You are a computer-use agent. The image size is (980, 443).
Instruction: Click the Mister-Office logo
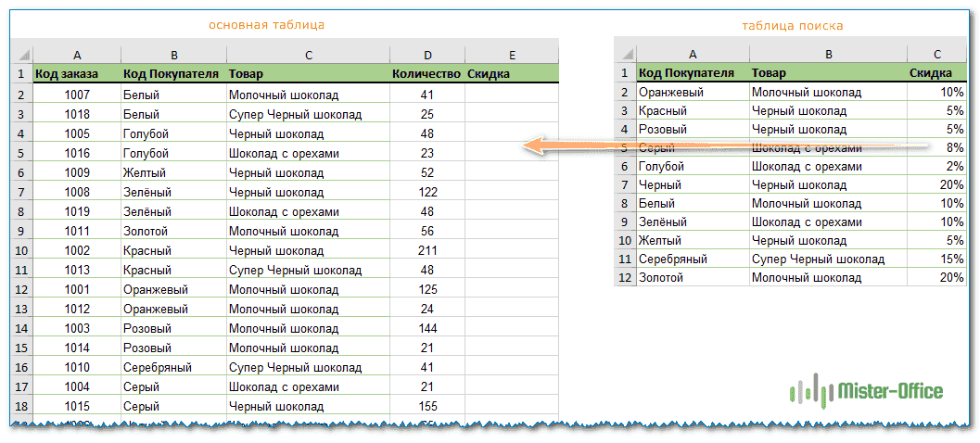tap(866, 391)
